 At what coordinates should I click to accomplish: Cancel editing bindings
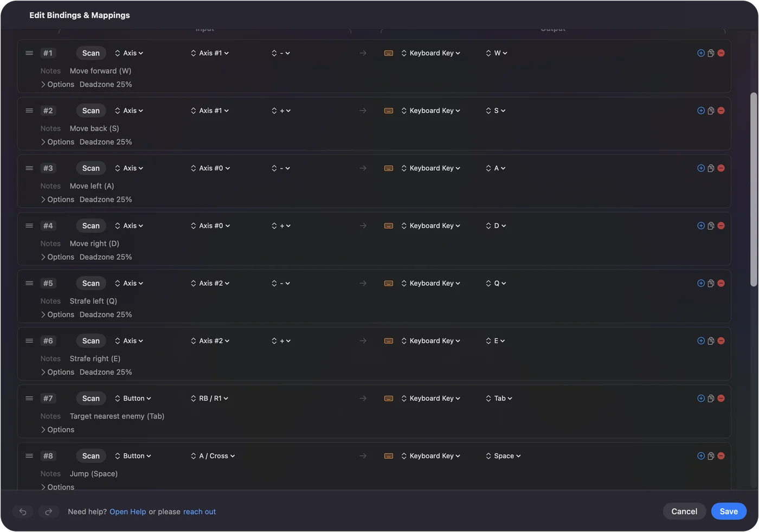684,511
